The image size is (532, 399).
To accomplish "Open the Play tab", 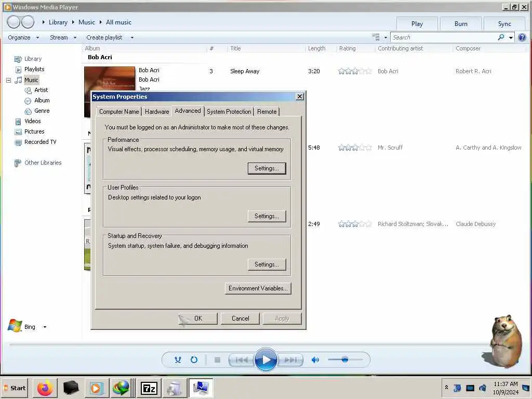I will tap(417, 24).
